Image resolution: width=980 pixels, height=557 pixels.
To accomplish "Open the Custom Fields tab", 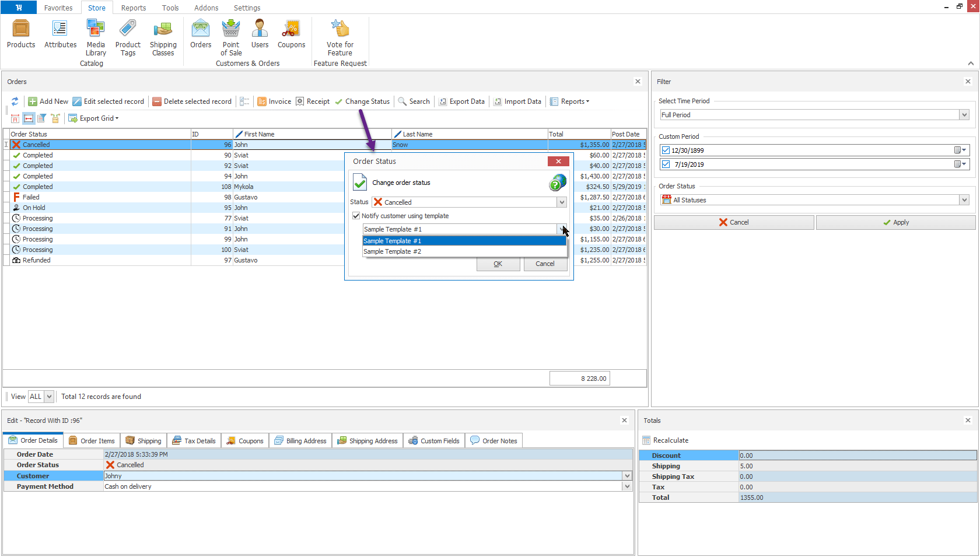I will (434, 441).
